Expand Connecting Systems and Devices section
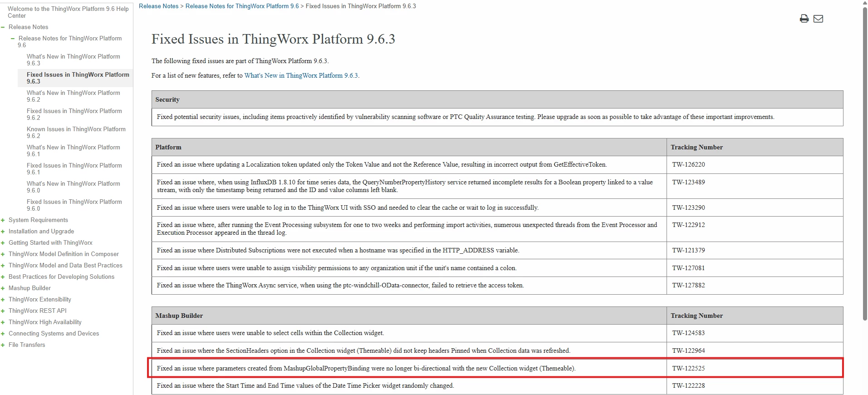 click(3, 334)
